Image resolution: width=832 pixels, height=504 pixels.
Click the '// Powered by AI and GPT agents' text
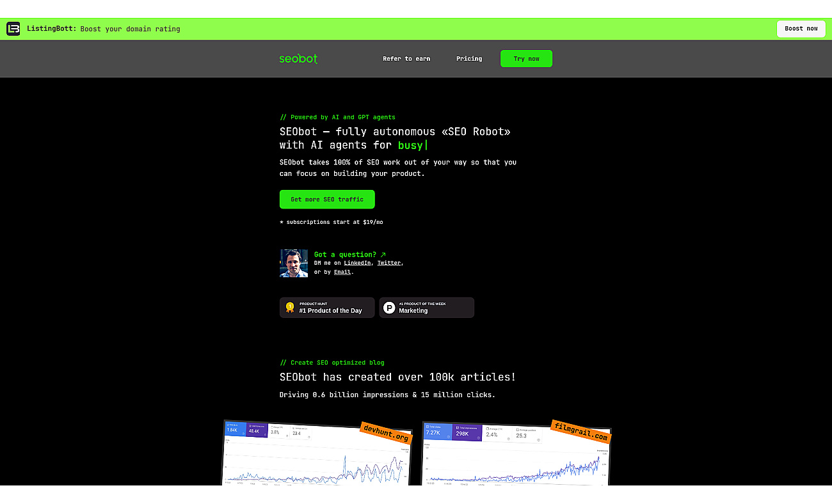tap(337, 117)
